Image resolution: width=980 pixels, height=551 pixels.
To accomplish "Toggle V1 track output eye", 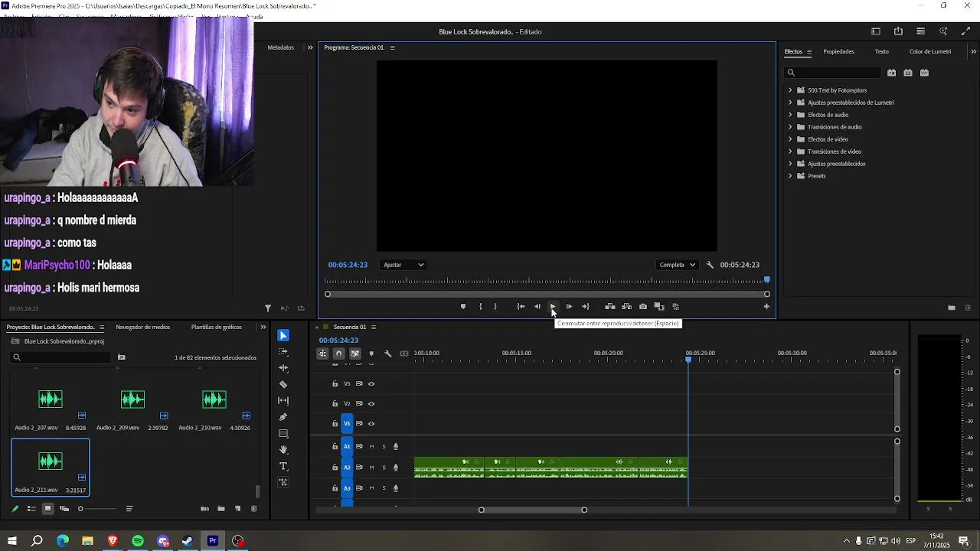I will tap(371, 423).
